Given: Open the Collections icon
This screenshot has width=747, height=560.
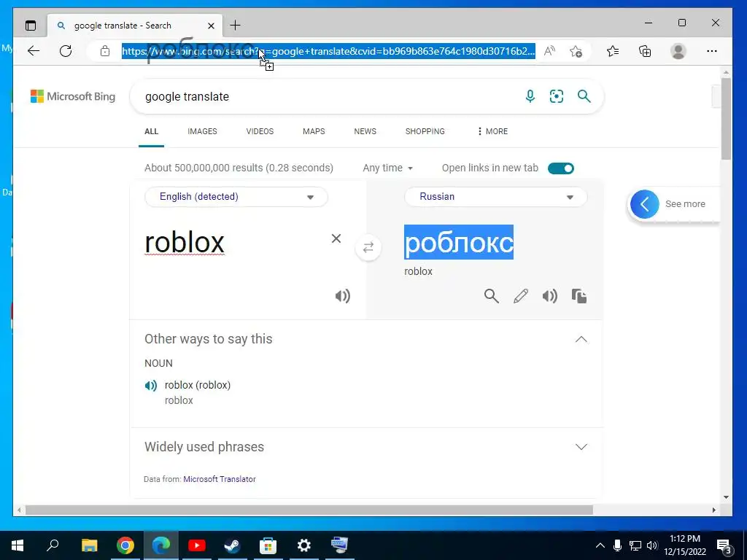Looking at the screenshot, I should pyautogui.click(x=645, y=51).
